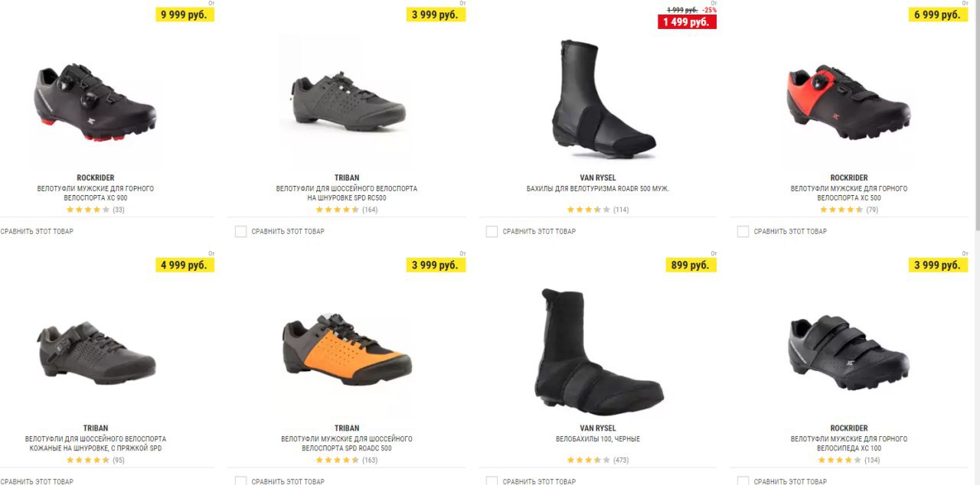Open Велобахилы 100, черные product link
980x485 pixels.
pos(598,439)
